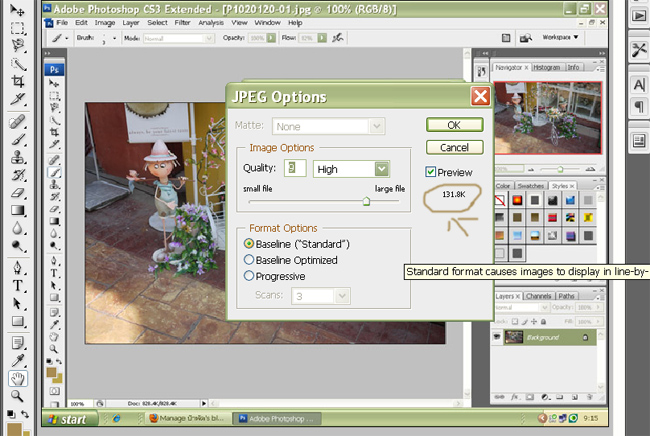Choose the Eraser tool in the large outer toolbar
650x436 pixels.
(x=17, y=193)
